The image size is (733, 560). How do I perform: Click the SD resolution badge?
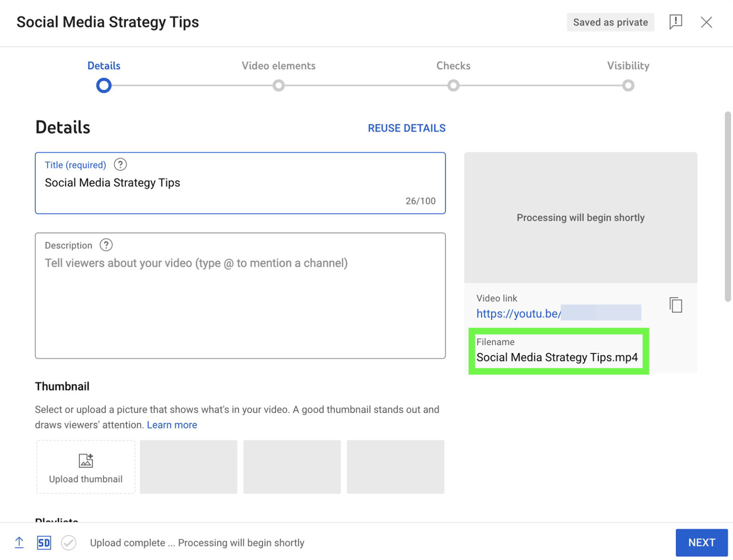pyautogui.click(x=44, y=543)
